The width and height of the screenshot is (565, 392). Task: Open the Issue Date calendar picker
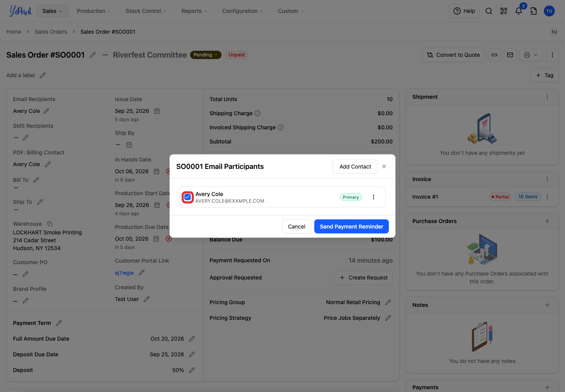click(x=157, y=111)
